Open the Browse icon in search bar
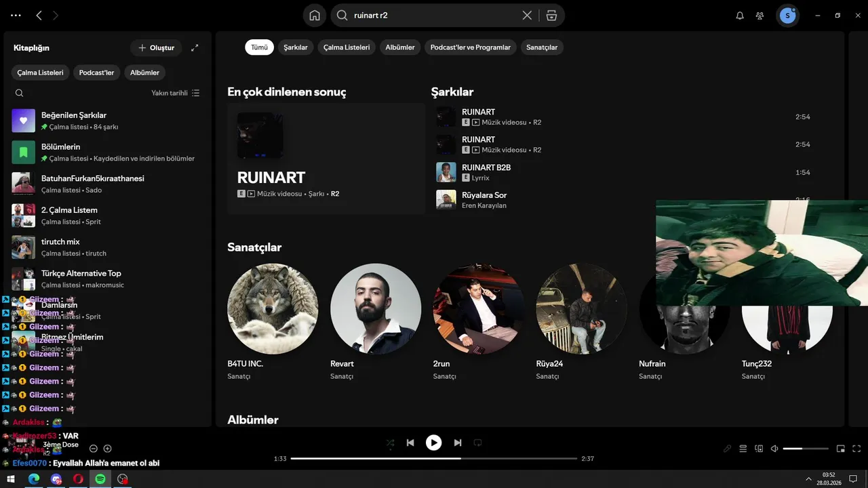The width and height of the screenshot is (868, 488). point(551,15)
